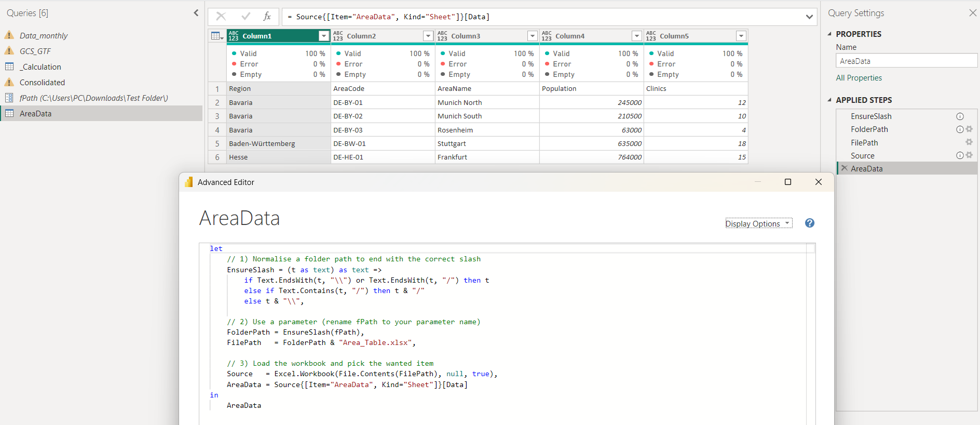Click table icon beside _Calculation
This screenshot has height=425, width=980.
[x=9, y=67]
